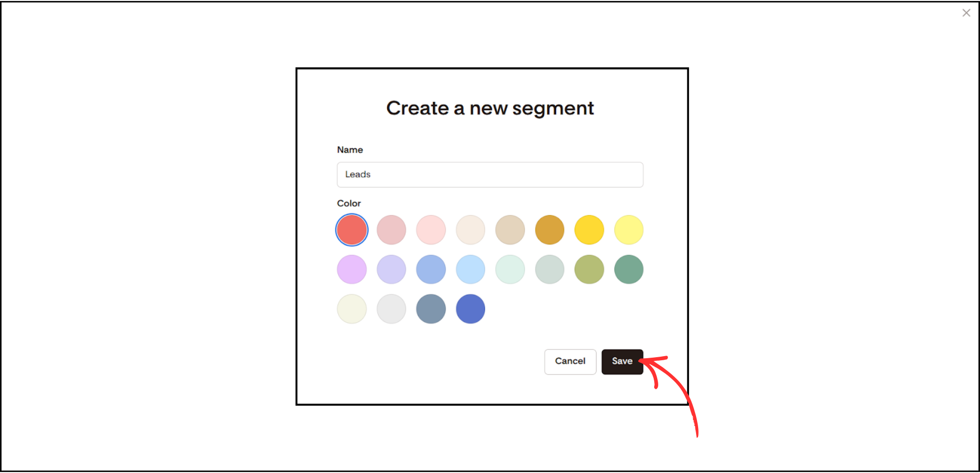Pick the light pink color swatch

tap(431, 230)
